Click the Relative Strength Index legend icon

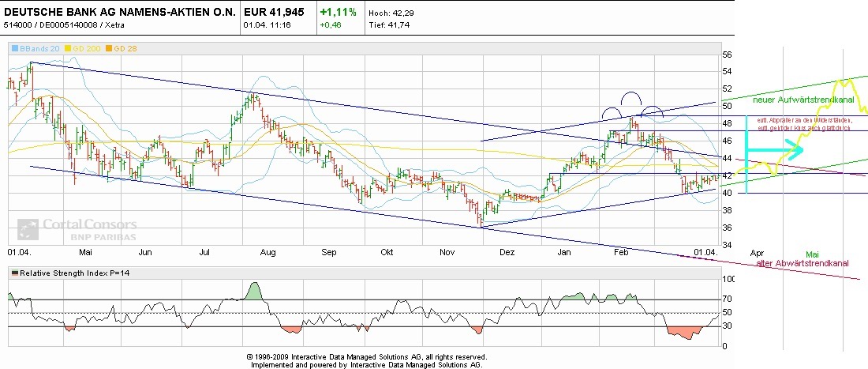pyautogui.click(x=15, y=273)
